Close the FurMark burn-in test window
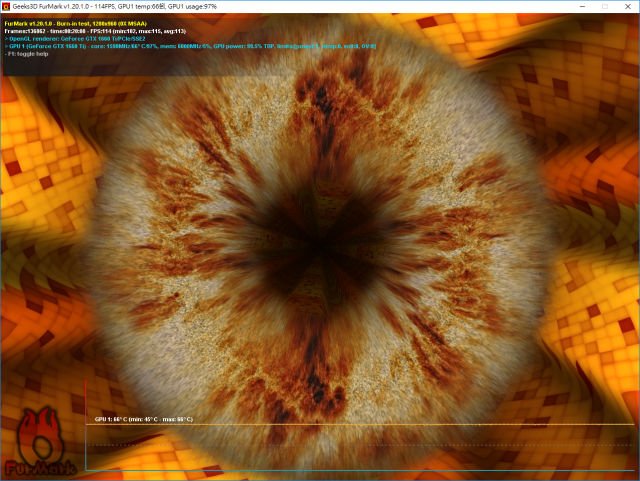 [x=628, y=7]
